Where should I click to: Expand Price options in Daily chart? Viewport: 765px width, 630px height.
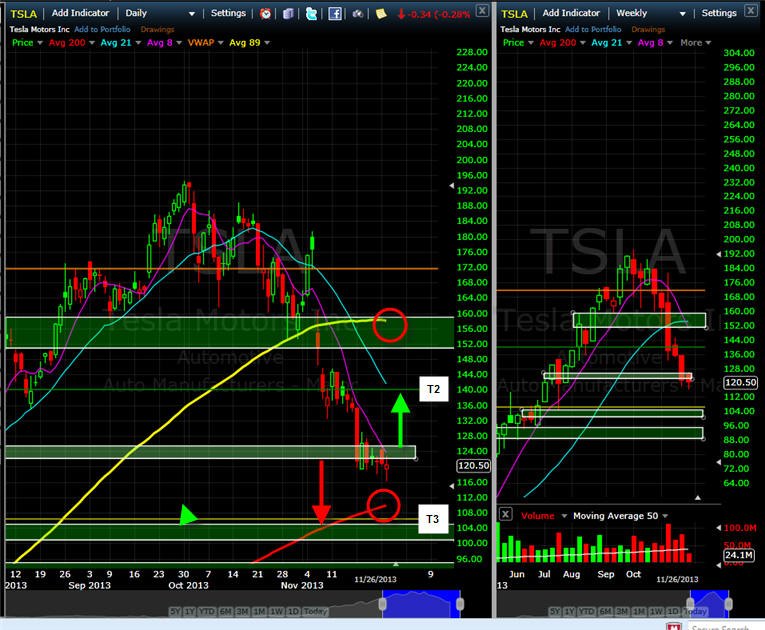pyautogui.click(x=40, y=43)
